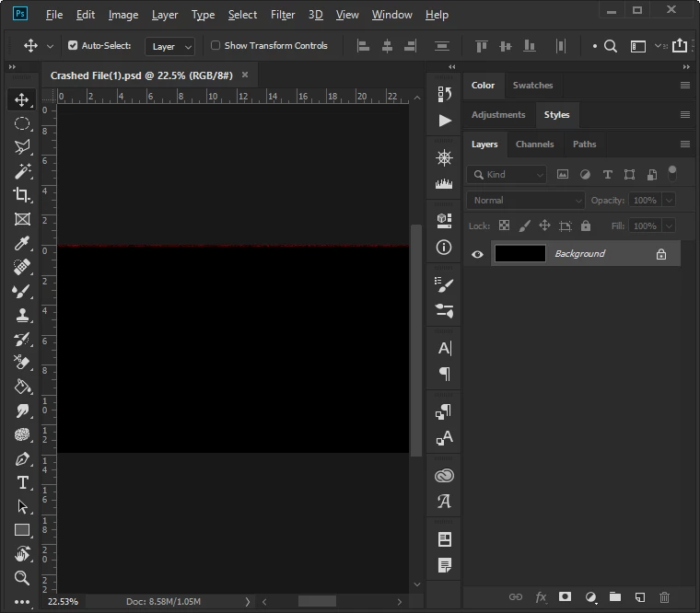Select the Path Selection tool
This screenshot has width=700, height=613.
click(x=22, y=506)
